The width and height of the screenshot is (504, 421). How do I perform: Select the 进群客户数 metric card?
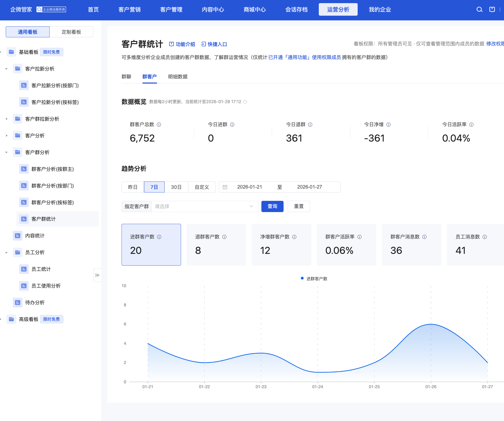tap(151, 245)
